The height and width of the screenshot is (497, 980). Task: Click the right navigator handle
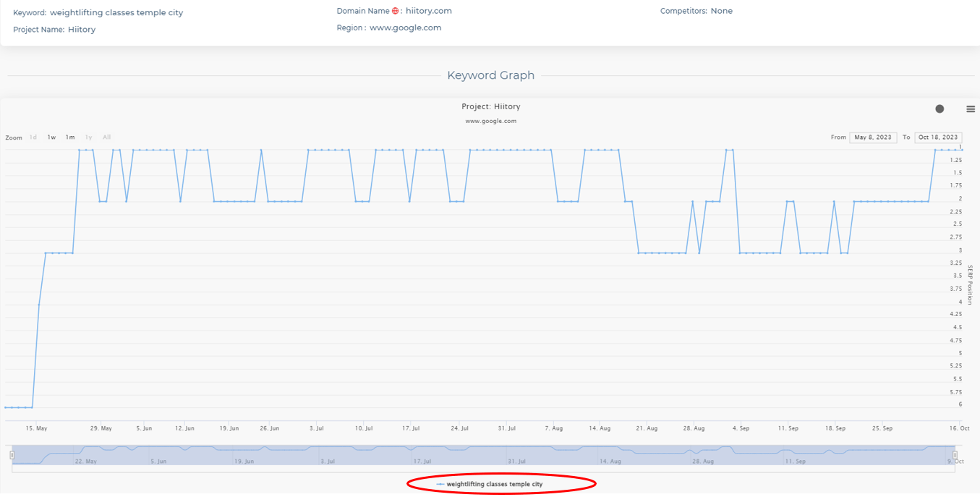click(955, 455)
